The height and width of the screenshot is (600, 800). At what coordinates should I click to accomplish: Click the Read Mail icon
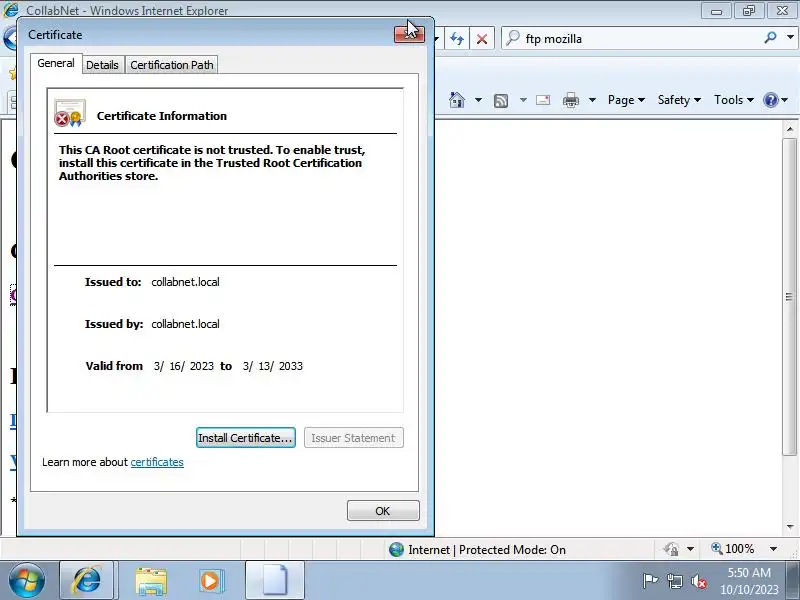tap(543, 100)
